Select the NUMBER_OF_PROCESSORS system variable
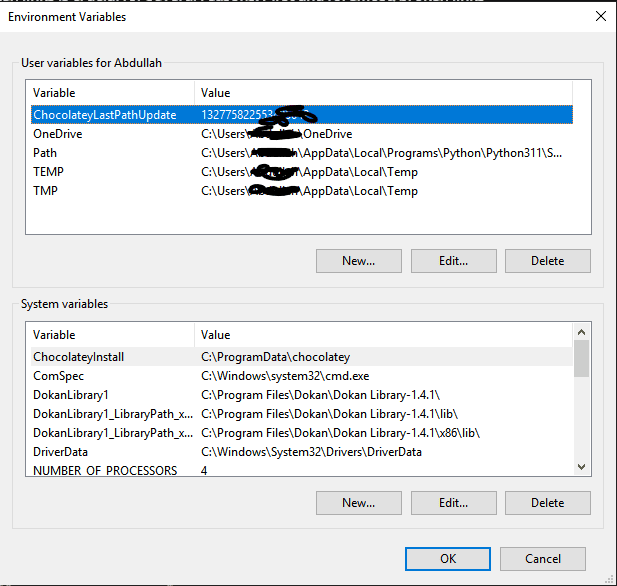Screen dimensions: 617x586 click(x=302, y=469)
